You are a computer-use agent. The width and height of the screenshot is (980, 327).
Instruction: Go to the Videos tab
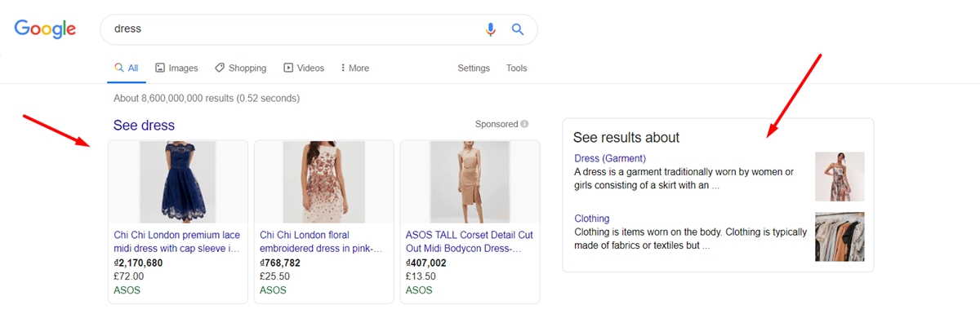304,68
